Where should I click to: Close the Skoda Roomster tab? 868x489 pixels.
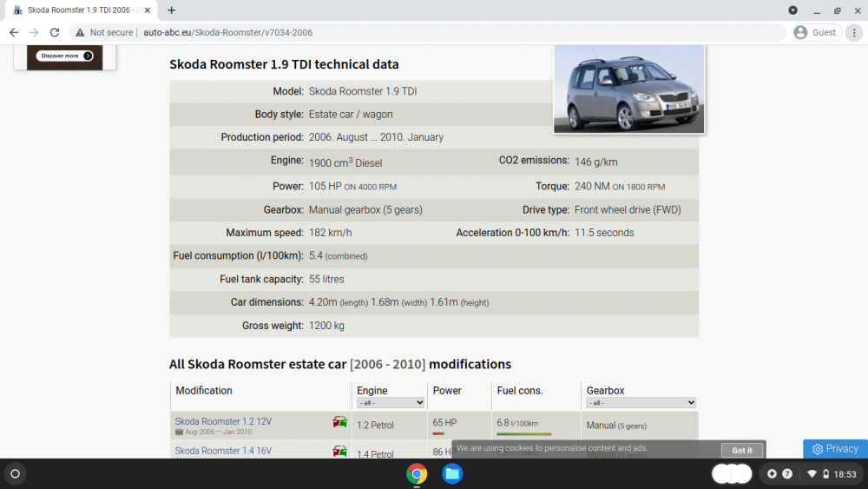pyautogui.click(x=148, y=10)
